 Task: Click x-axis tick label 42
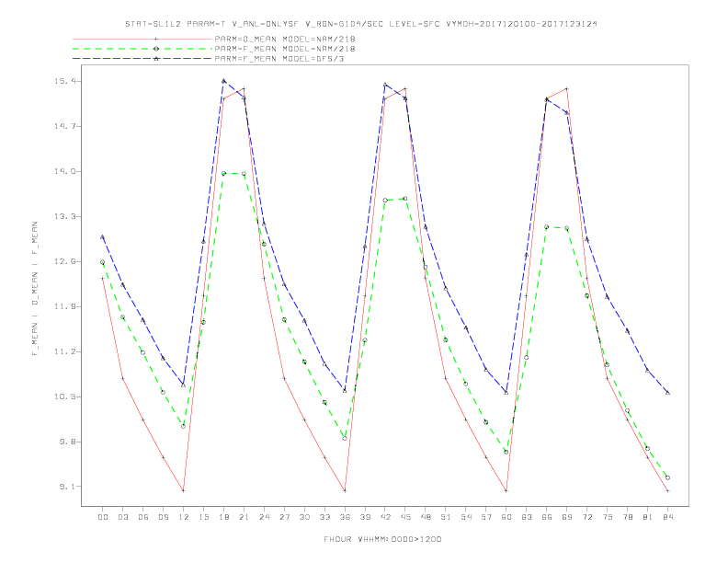[385, 517]
